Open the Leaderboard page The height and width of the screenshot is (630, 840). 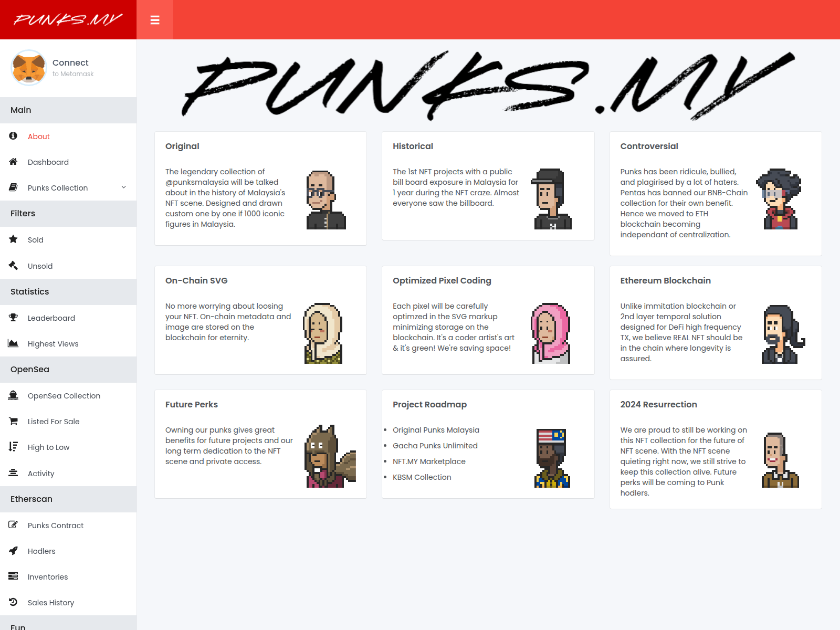tap(68, 318)
